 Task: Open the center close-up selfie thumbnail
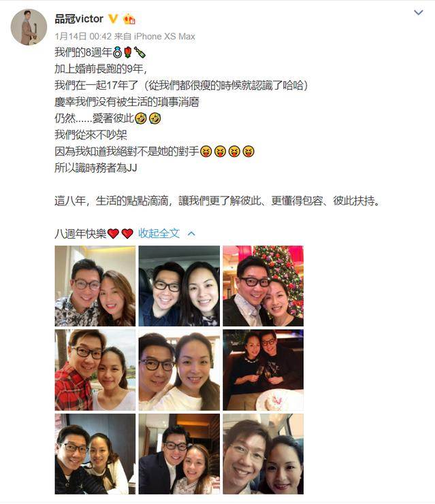(x=179, y=370)
